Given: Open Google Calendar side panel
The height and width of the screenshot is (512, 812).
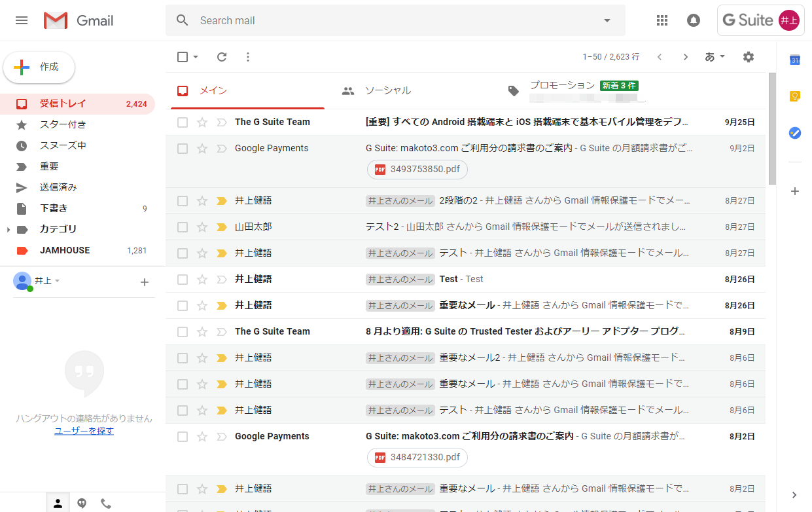Looking at the screenshot, I should point(795,60).
